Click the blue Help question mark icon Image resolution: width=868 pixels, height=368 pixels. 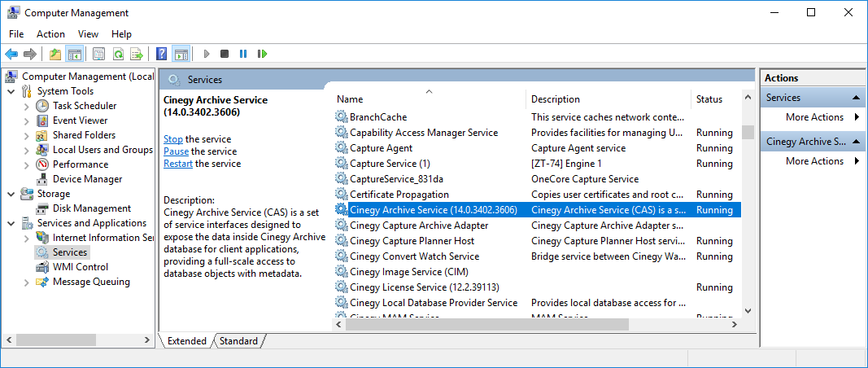pyautogui.click(x=162, y=54)
